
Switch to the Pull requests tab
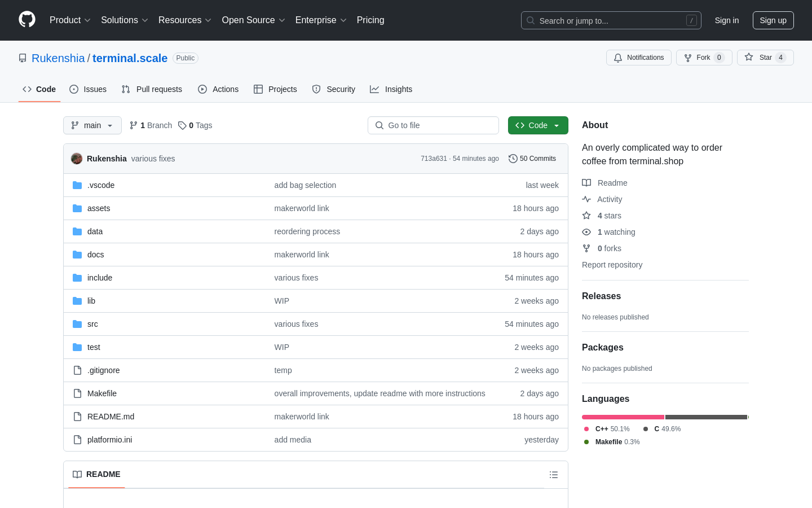point(152,89)
